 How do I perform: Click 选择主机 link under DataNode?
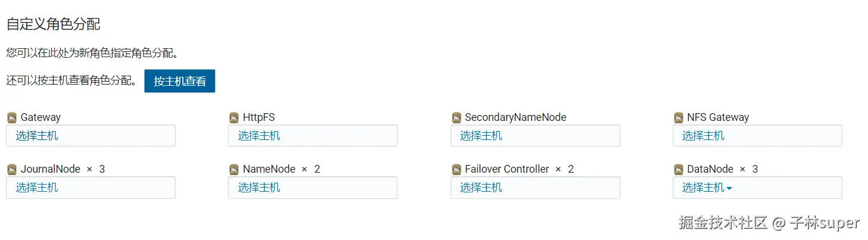tap(703, 188)
